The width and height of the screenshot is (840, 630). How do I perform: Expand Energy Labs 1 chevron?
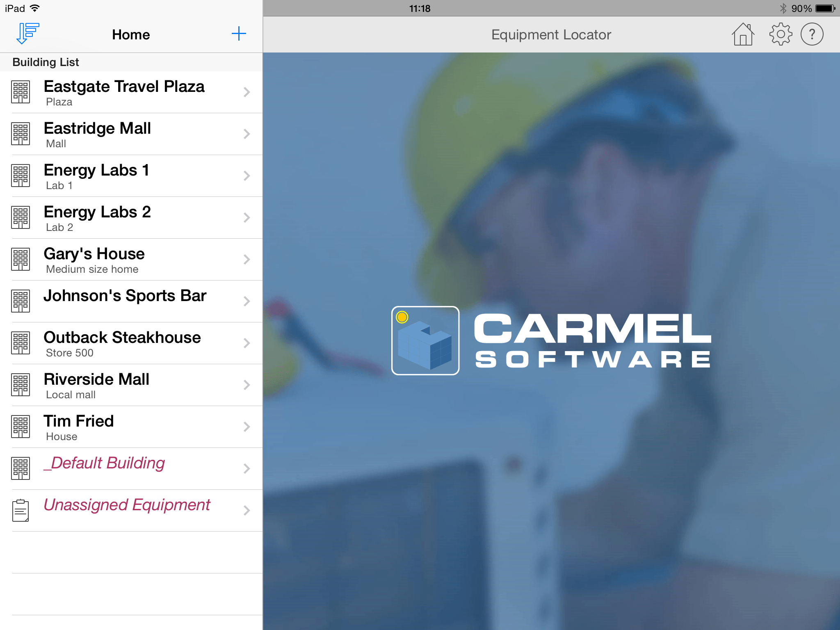pyautogui.click(x=247, y=176)
